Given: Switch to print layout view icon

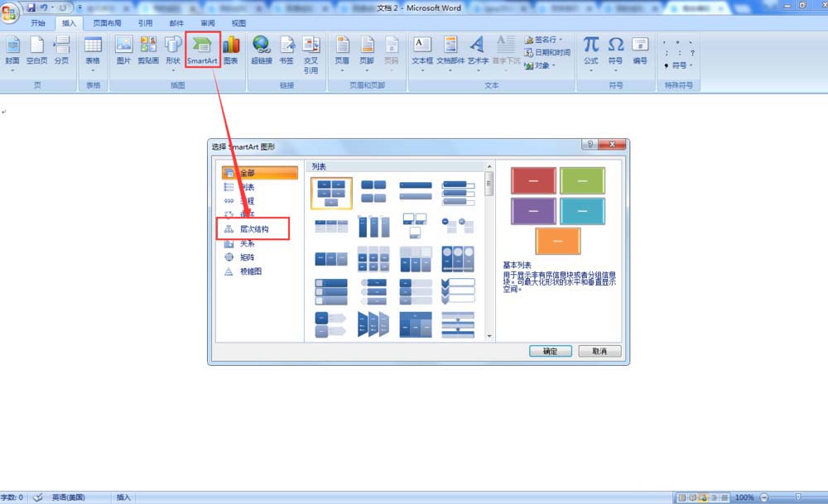Looking at the screenshot, I should coord(681,497).
